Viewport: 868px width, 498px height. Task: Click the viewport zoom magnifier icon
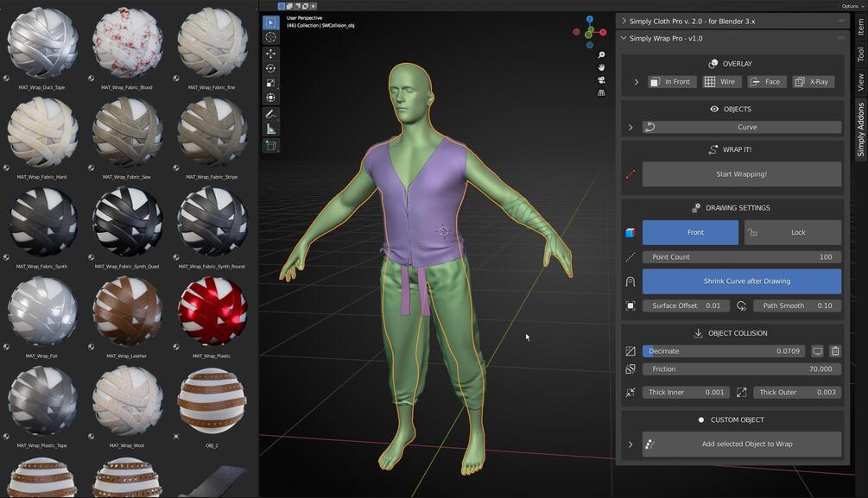(x=601, y=54)
